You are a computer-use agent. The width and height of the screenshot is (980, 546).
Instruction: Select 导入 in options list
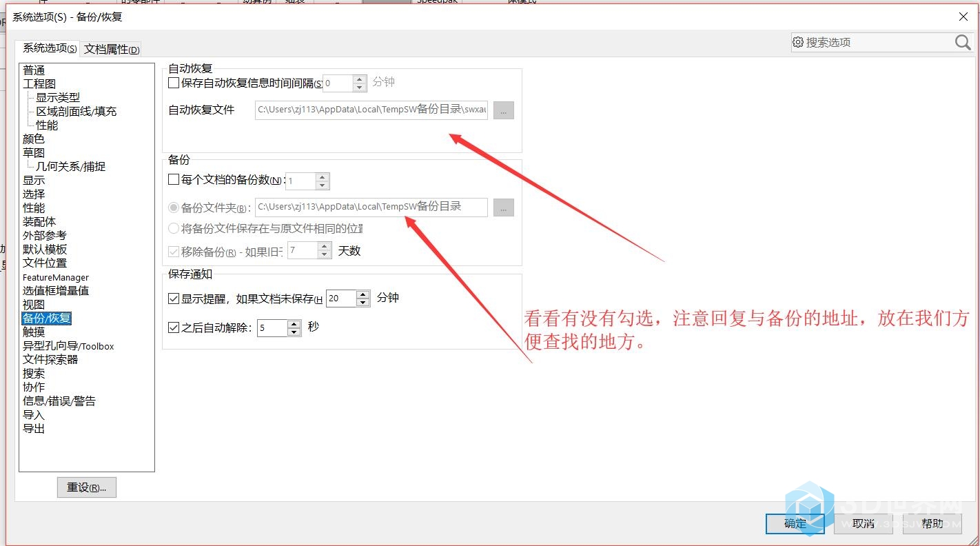pos(34,415)
